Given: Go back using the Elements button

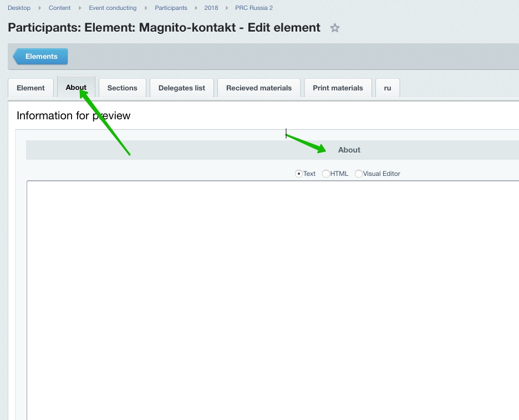Looking at the screenshot, I should 41,57.
